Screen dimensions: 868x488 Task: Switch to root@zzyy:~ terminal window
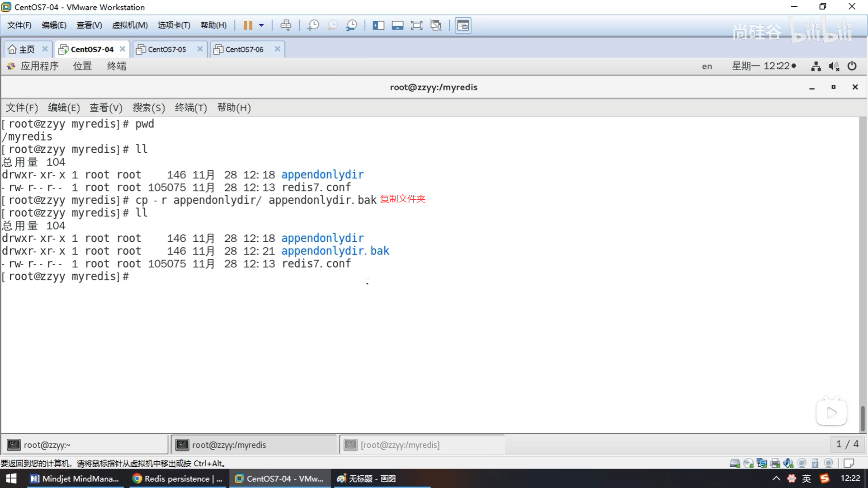tap(84, 445)
